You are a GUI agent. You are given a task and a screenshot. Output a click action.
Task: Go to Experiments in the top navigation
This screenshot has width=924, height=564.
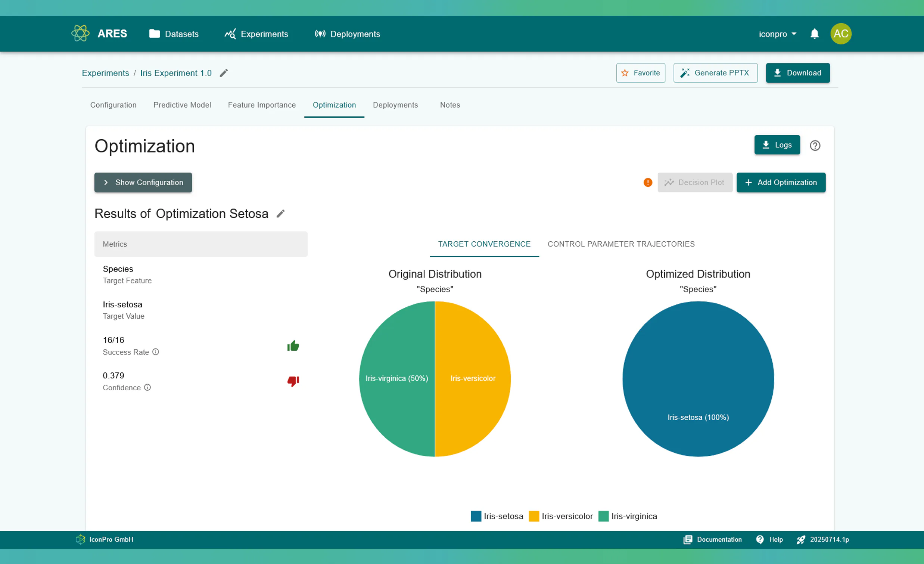[x=256, y=34]
